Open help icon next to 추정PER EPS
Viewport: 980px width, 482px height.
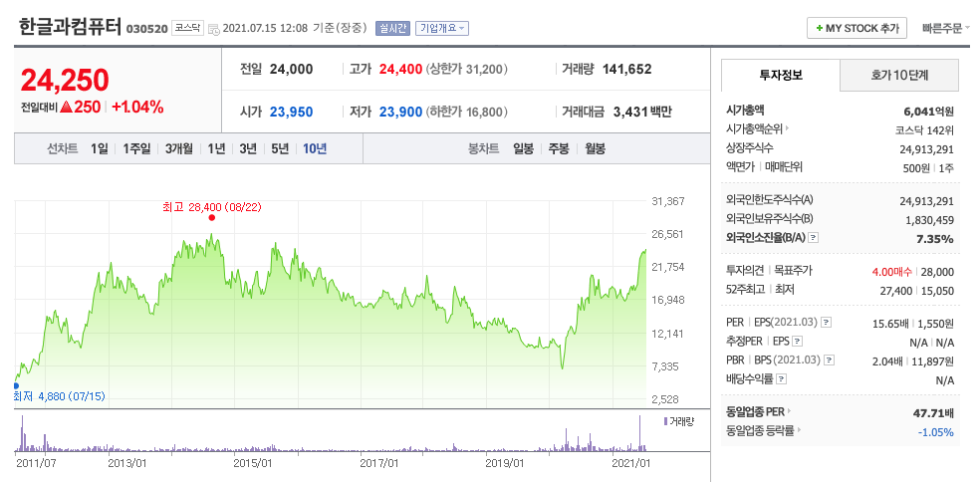[798, 342]
